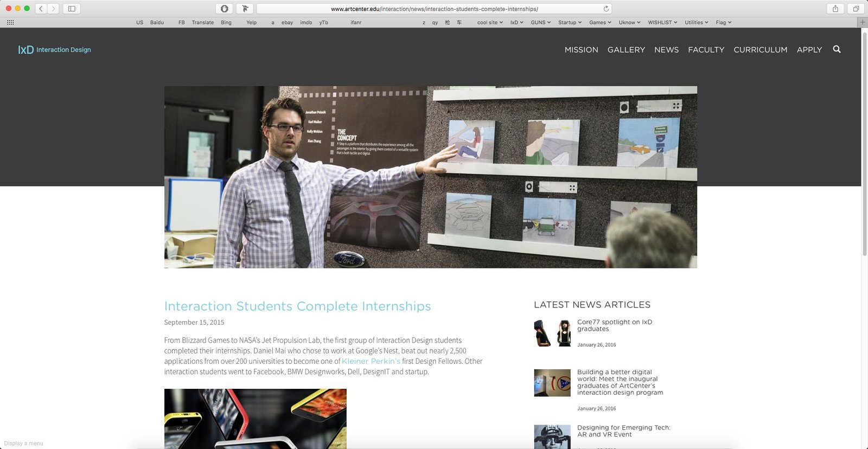Open the imdb bookmark
868x449 pixels.
click(306, 22)
